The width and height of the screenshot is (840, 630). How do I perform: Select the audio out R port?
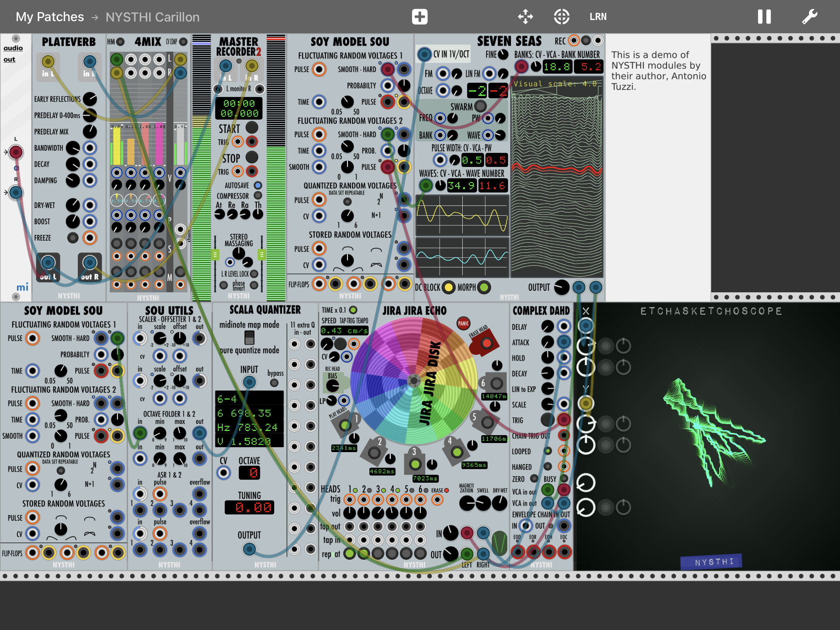15,193
